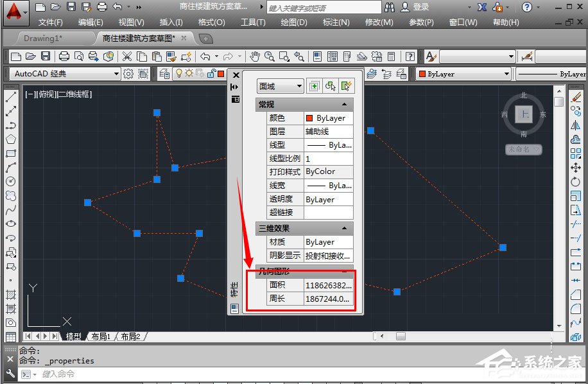Open the 绘图 menu
Image resolution: width=588 pixels, height=384 pixels.
(x=293, y=22)
